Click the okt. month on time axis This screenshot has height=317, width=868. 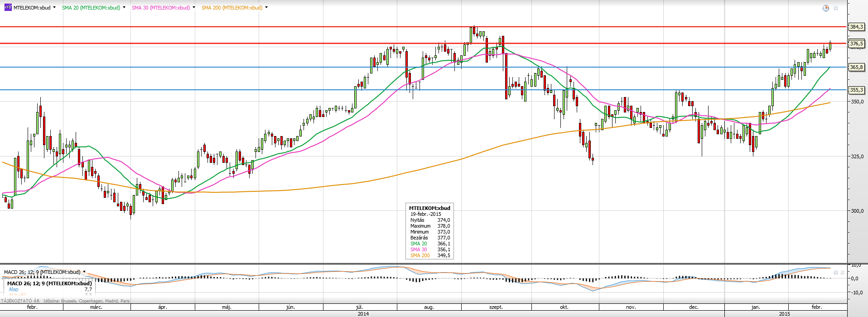(x=564, y=307)
